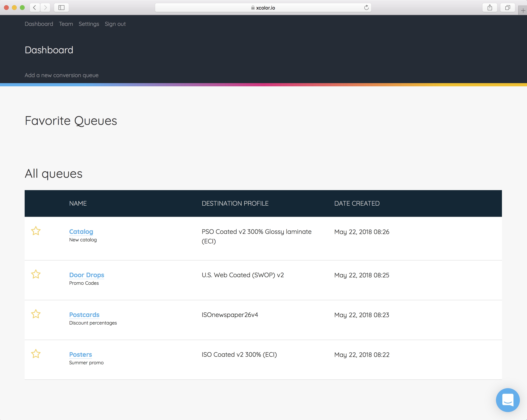527x420 pixels.
Task: Open the chat support bubble
Action: pos(508,400)
